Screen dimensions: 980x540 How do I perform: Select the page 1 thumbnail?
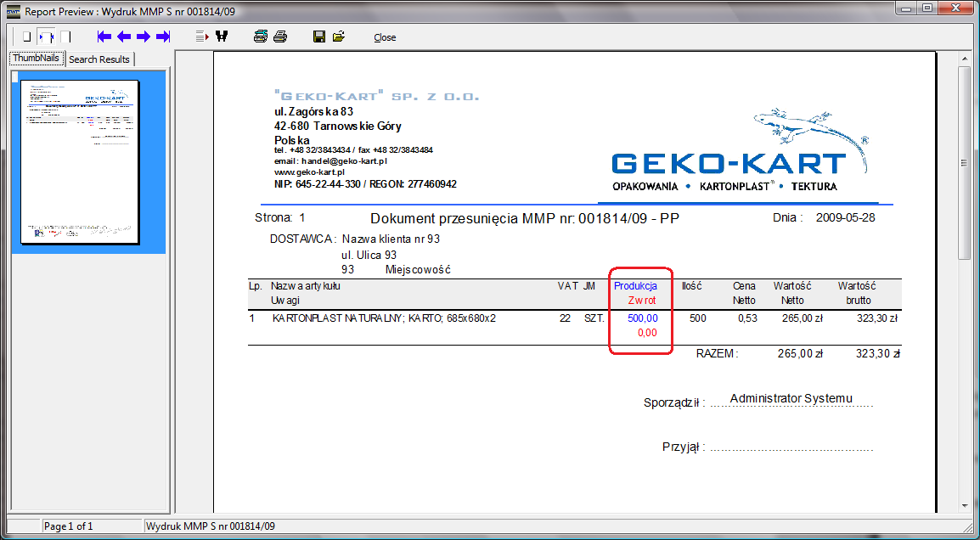80,161
